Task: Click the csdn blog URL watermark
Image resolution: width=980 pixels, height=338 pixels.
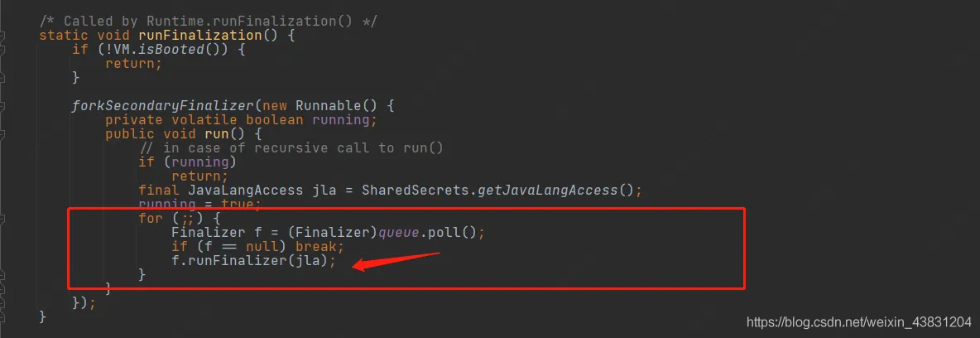Action: [859, 321]
